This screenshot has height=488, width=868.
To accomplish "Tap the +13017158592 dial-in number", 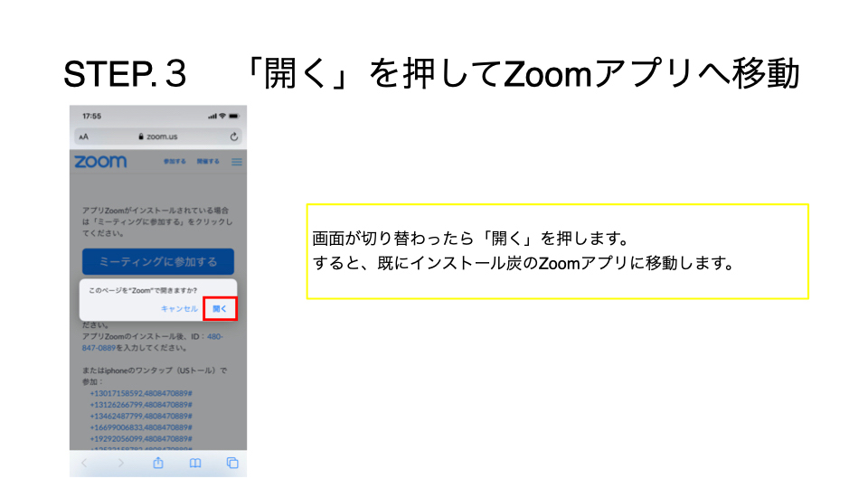I will 141,393.
